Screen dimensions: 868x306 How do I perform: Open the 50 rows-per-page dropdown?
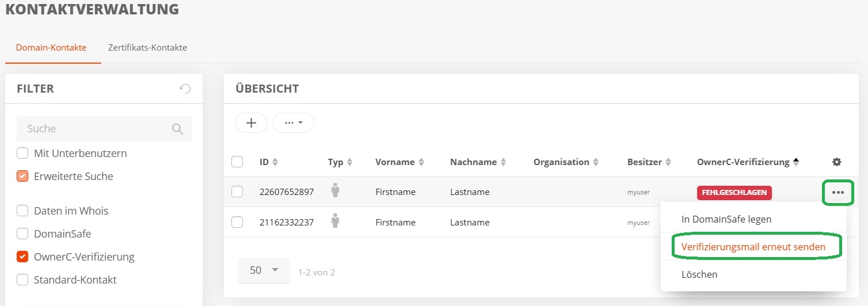click(264, 270)
